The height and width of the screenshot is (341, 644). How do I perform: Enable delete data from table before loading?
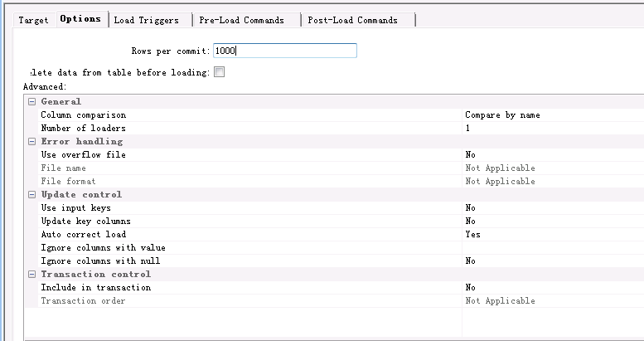tap(220, 72)
